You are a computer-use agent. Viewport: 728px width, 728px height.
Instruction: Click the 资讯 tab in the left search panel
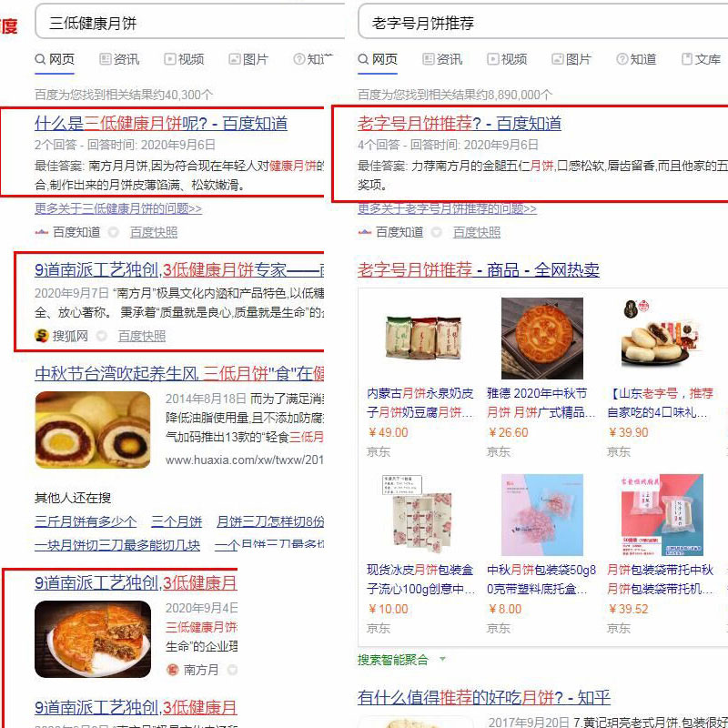pos(119,59)
